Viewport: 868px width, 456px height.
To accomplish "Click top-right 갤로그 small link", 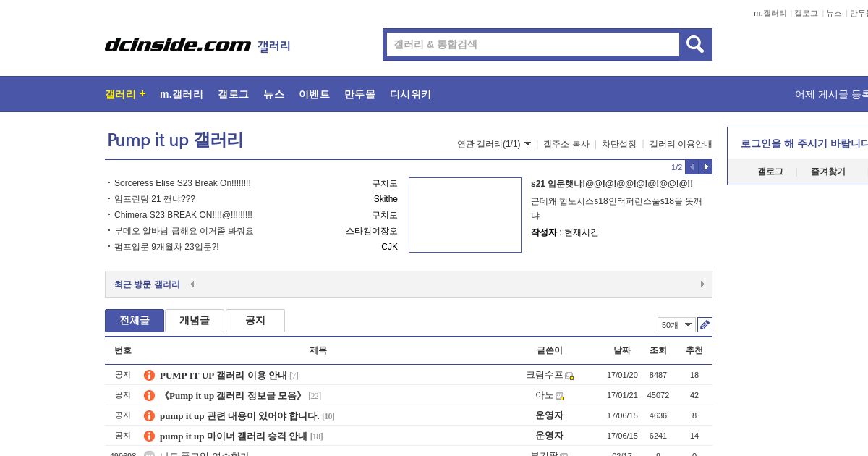I will pyautogui.click(x=806, y=13).
